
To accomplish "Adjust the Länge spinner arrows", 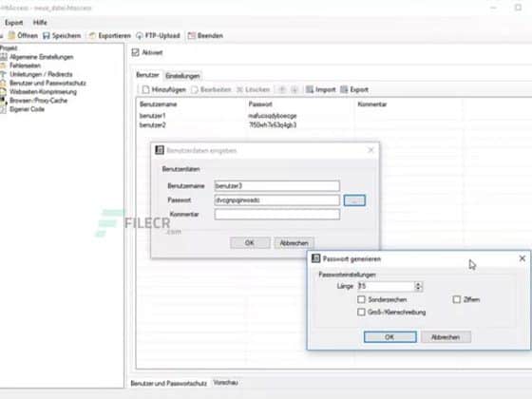I will coord(418,286).
